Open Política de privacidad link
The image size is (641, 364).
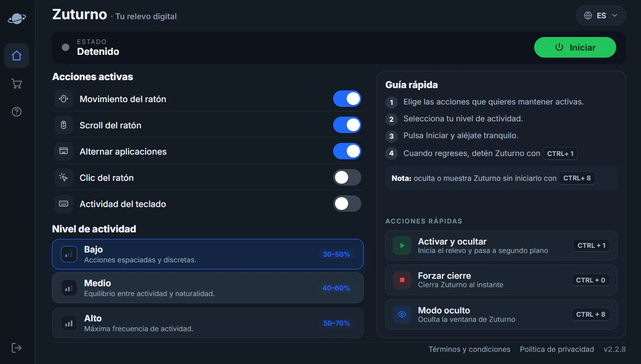[x=557, y=349]
